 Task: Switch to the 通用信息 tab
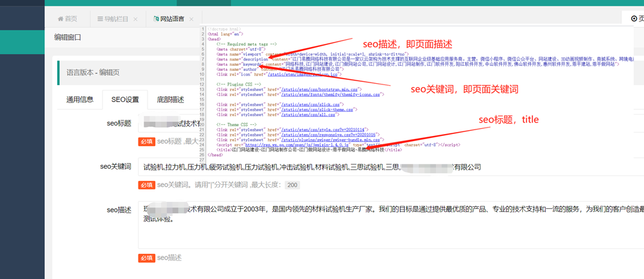coord(80,99)
